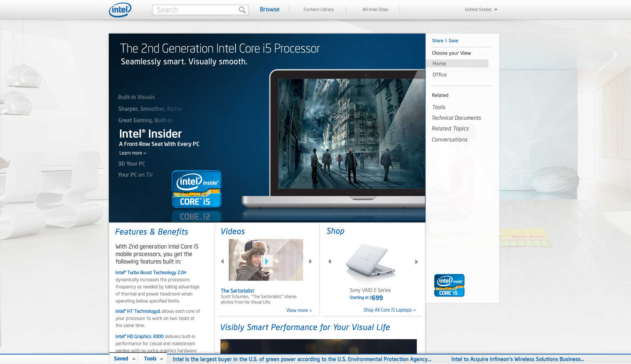Open news about Infineon's Wireless acquisition

click(518, 359)
